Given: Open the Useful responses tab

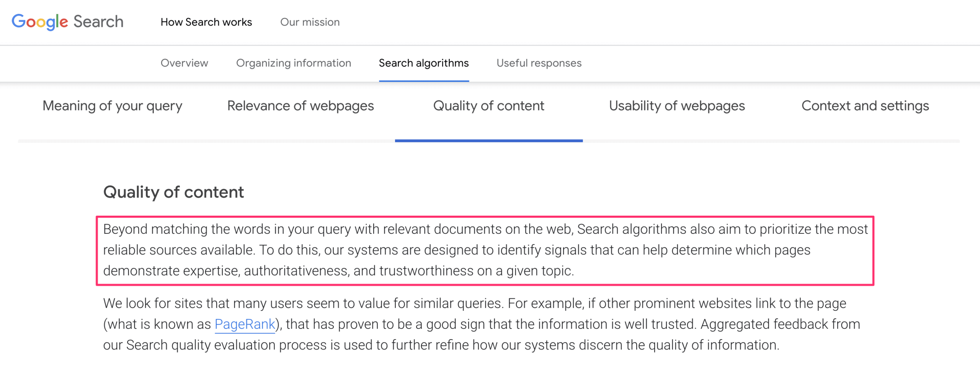Looking at the screenshot, I should pos(539,63).
